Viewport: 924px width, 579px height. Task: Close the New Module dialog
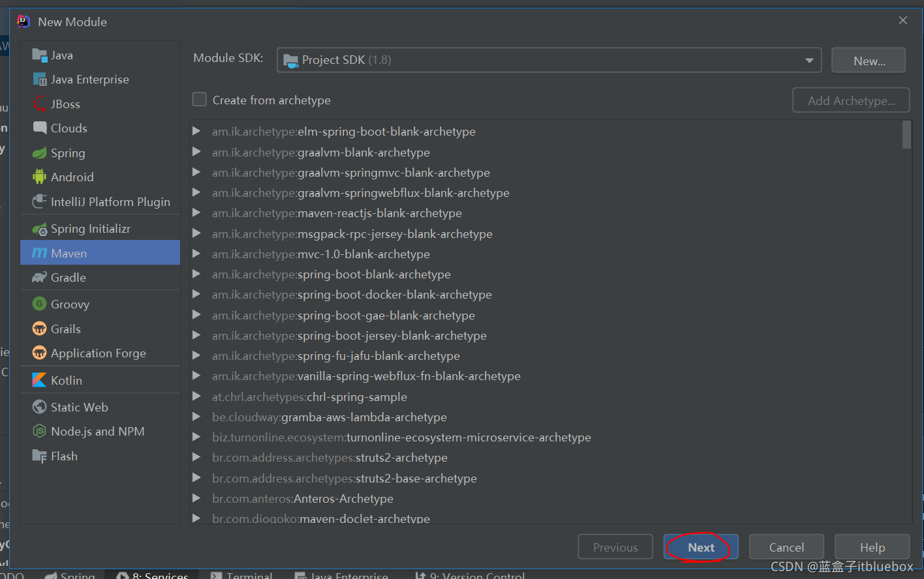(x=903, y=21)
